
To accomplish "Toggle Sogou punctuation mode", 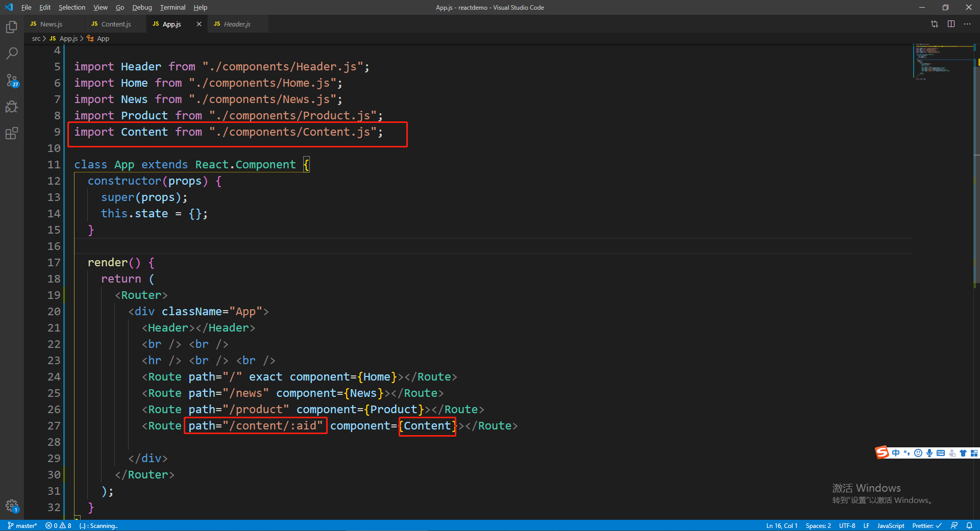I will point(907,453).
